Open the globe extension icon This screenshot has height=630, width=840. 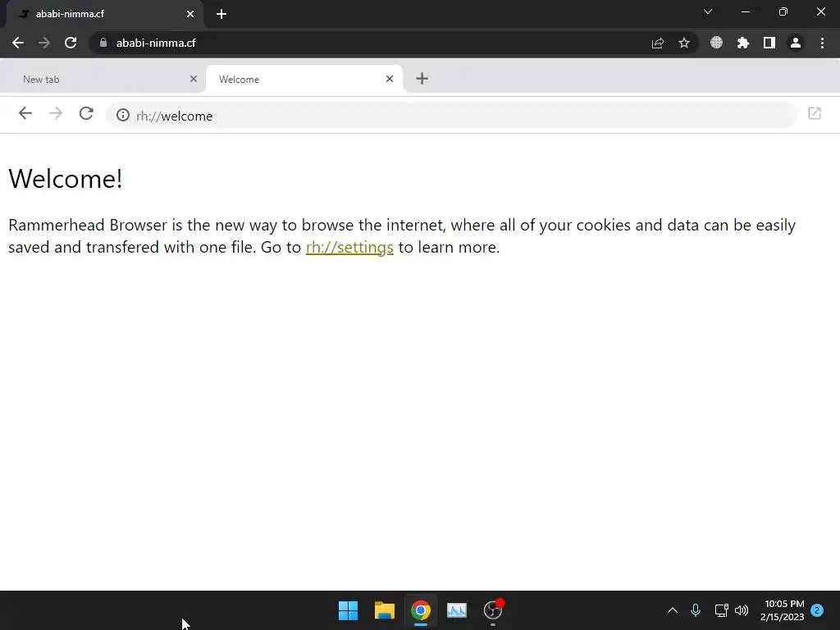click(x=716, y=43)
